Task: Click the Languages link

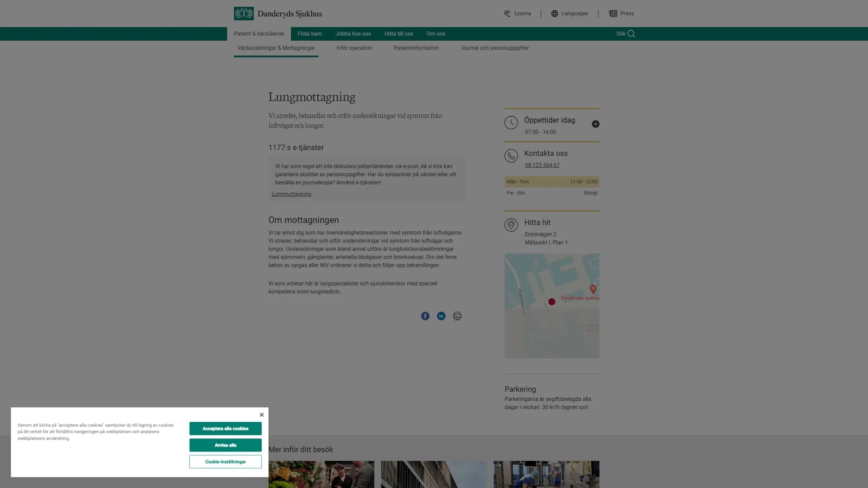Action: pos(575,14)
